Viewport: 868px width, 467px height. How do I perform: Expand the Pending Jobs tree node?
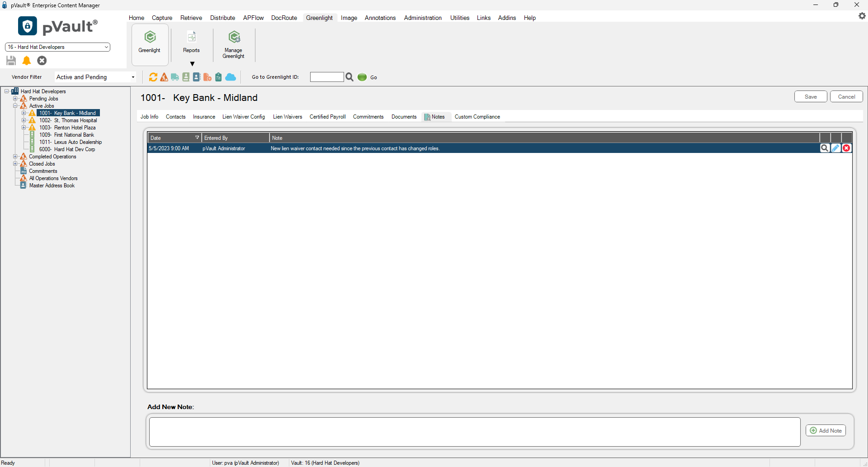pyautogui.click(x=15, y=99)
